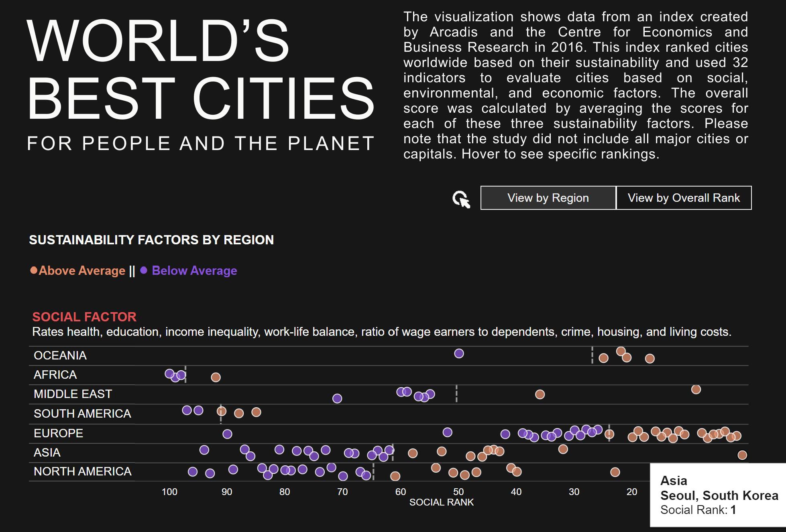Click the Below Average purple legend dot
Image resolution: width=786 pixels, height=532 pixels.
click(x=144, y=270)
